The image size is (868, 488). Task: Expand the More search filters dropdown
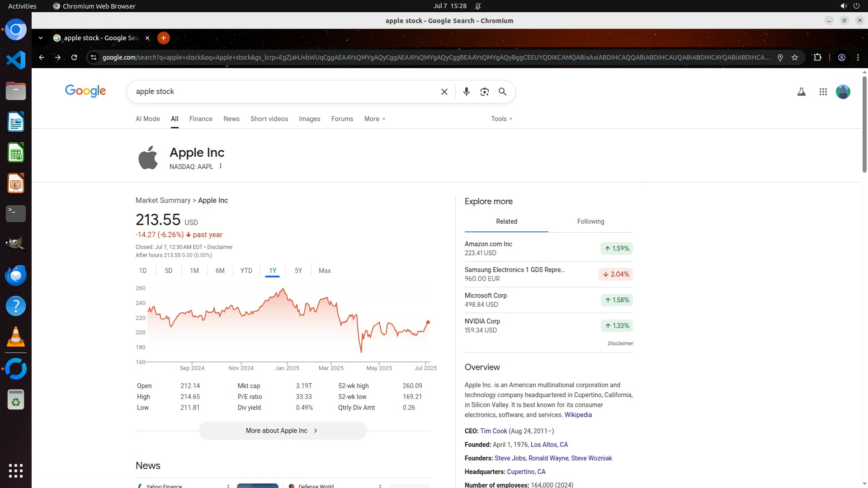(374, 119)
